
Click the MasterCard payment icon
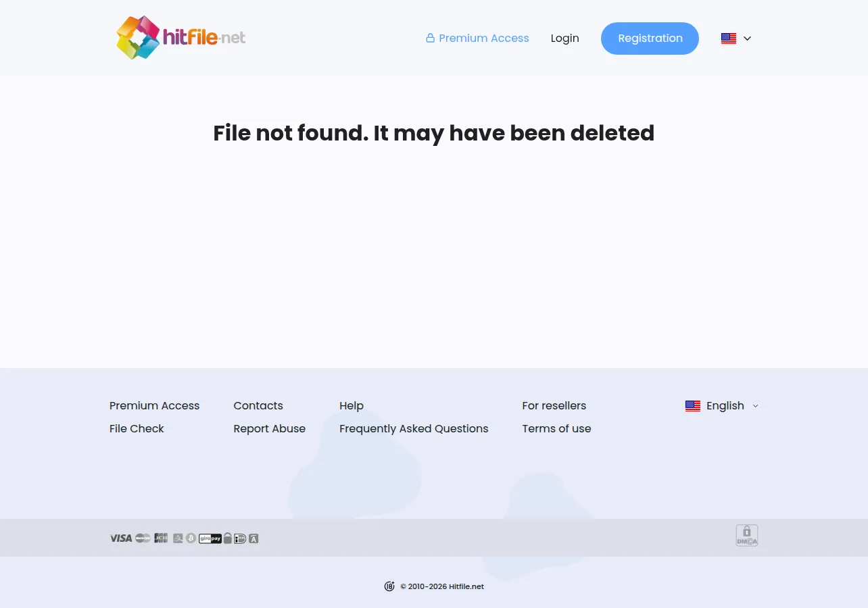pos(143,538)
